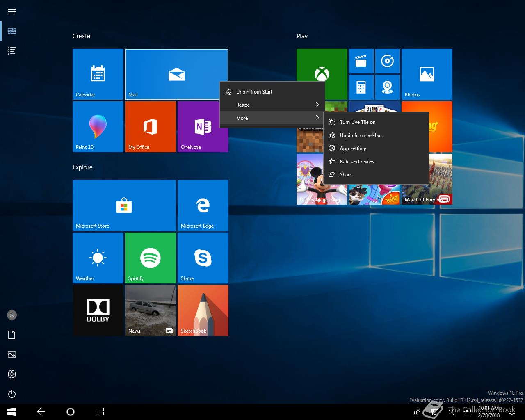Open the Weather tile
Image resolution: width=525 pixels, height=420 pixels.
tap(98, 258)
